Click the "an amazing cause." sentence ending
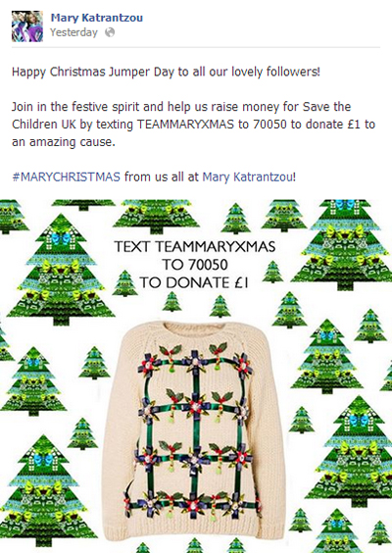The width and height of the screenshot is (392, 553). click(x=64, y=142)
